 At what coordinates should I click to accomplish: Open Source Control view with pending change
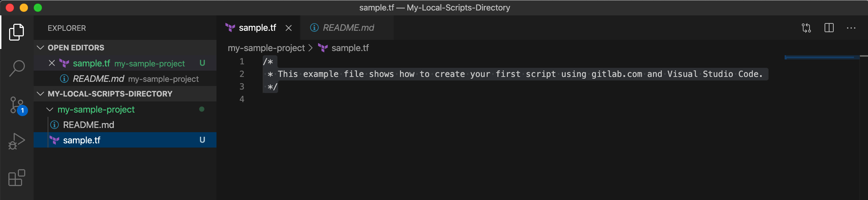coord(16,105)
